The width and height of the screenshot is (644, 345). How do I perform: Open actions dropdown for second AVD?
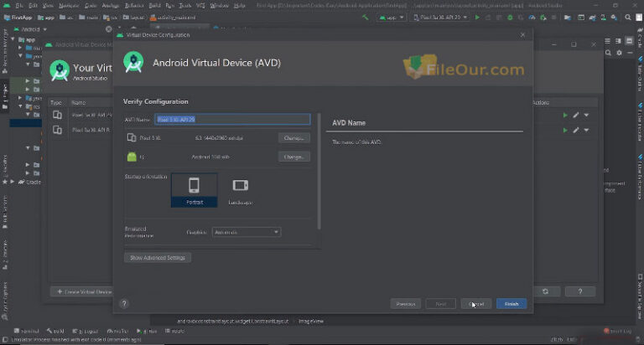[586, 130]
